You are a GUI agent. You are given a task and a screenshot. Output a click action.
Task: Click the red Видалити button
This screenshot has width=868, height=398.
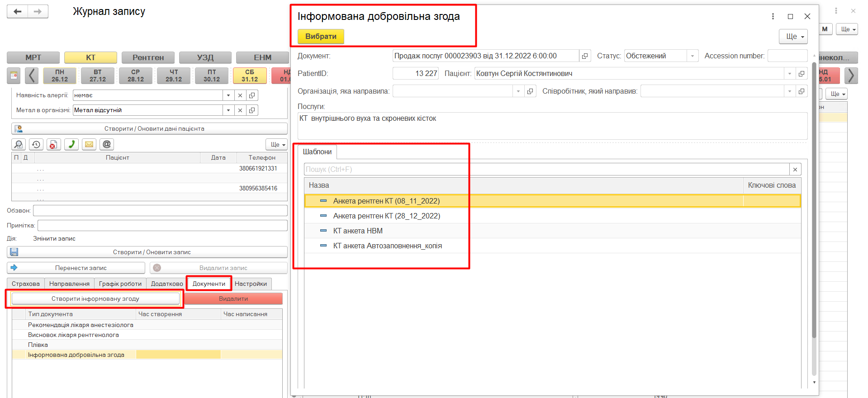(x=233, y=298)
